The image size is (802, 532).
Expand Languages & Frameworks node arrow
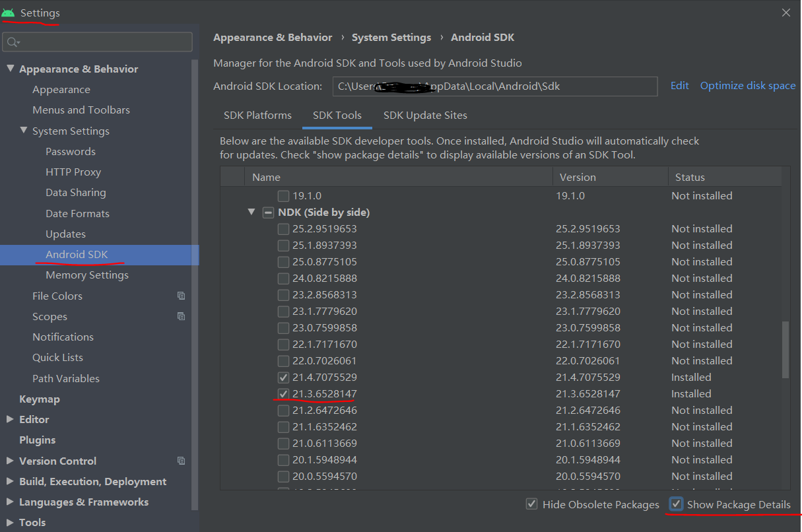[10, 502]
